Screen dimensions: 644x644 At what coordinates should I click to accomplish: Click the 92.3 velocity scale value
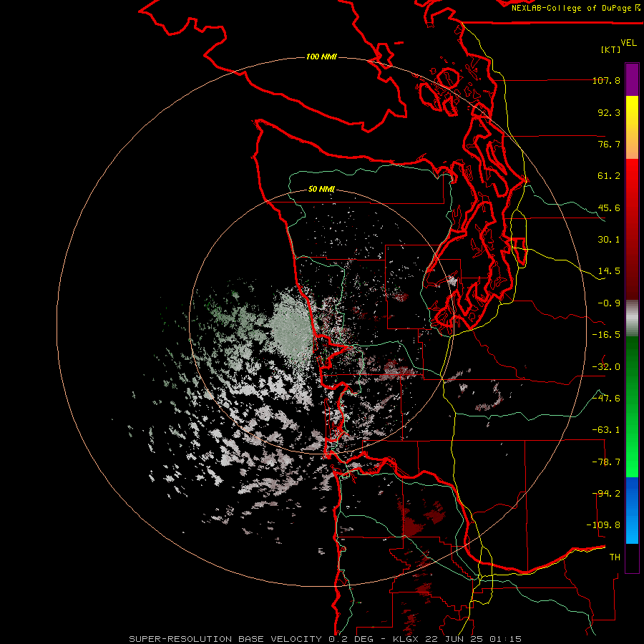(609, 112)
